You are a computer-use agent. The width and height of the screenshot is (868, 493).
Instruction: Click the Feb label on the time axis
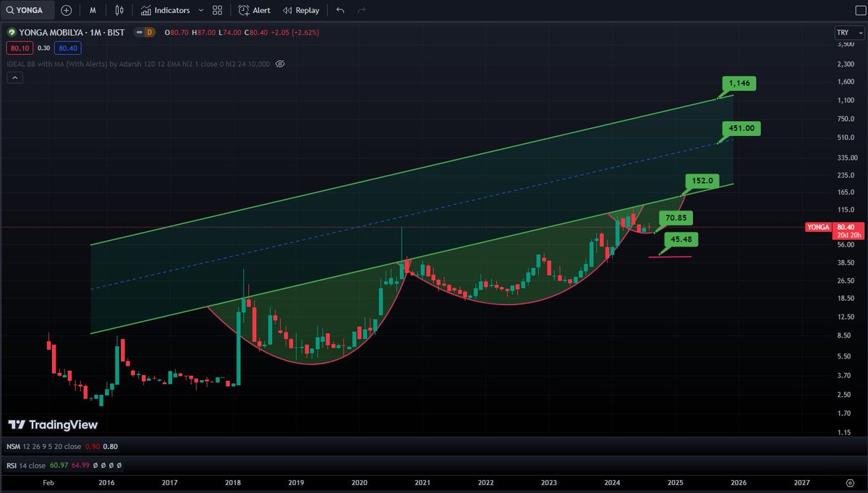click(48, 481)
